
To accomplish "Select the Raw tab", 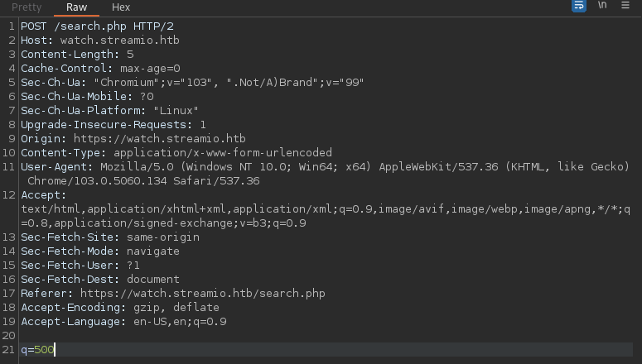I will pyautogui.click(x=77, y=7).
